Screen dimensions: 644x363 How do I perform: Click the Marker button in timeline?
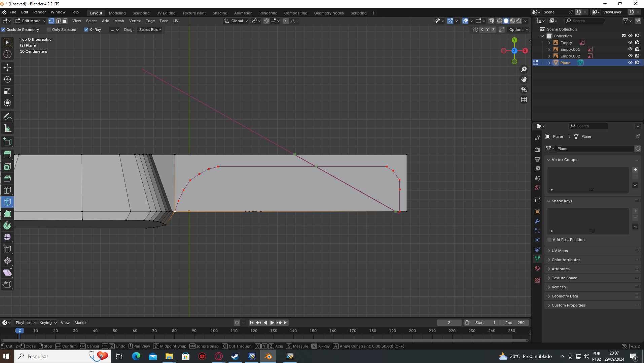click(x=81, y=323)
